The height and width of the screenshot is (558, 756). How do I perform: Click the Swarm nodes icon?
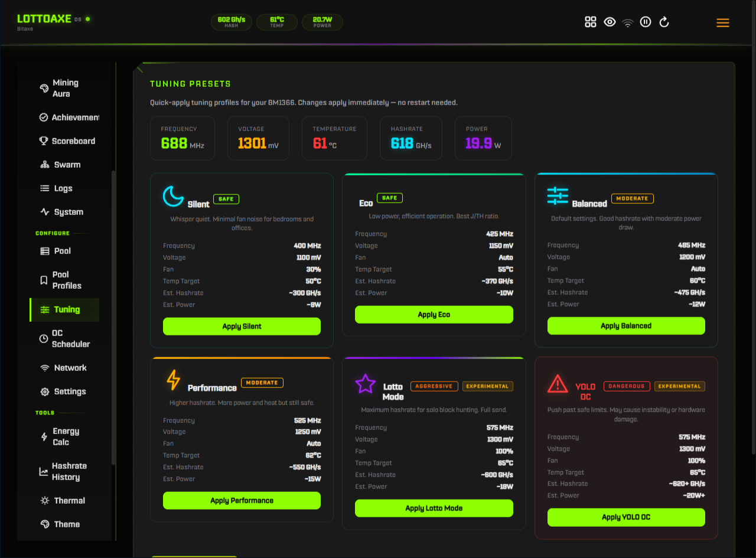point(45,165)
